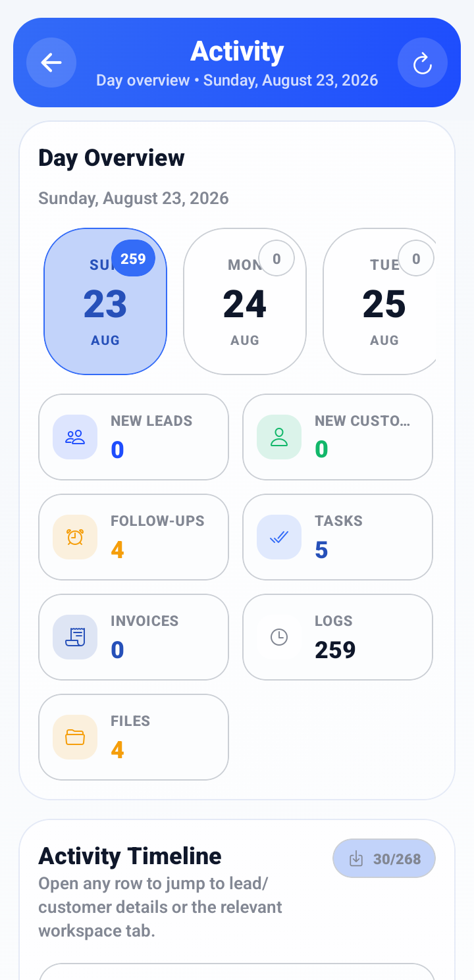Screen dimensions: 474x980
Task: Tap the back arrow in Activity header
Action: pos(51,63)
